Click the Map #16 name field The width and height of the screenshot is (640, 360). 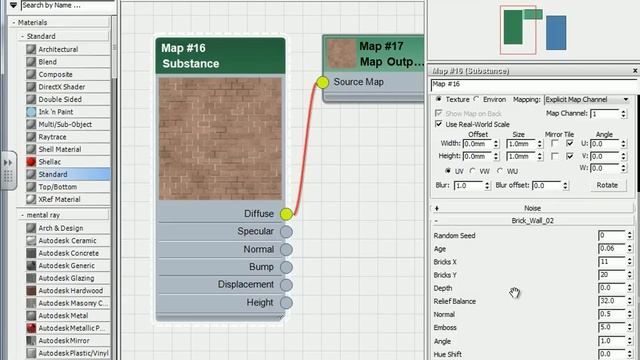coord(535,84)
